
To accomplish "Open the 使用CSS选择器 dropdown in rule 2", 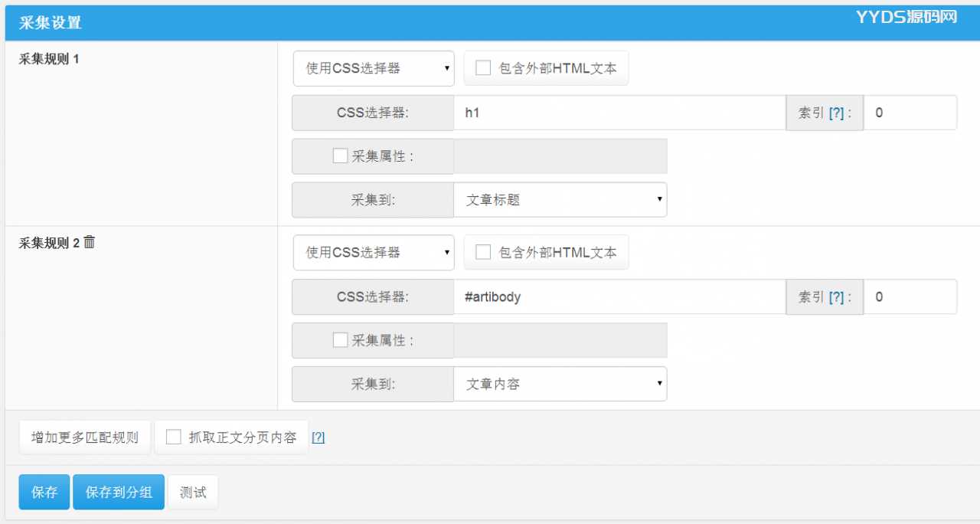I will click(374, 252).
